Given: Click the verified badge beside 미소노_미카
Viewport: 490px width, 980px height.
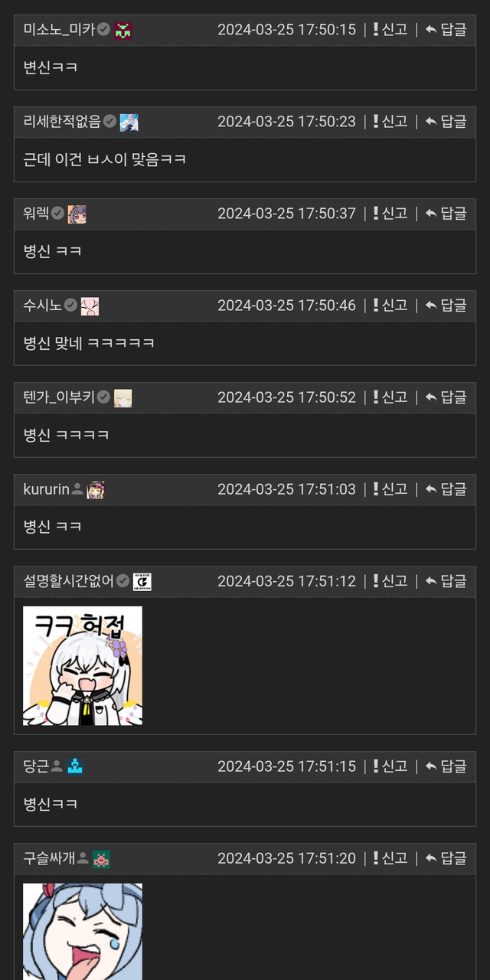Looking at the screenshot, I should coord(104,31).
